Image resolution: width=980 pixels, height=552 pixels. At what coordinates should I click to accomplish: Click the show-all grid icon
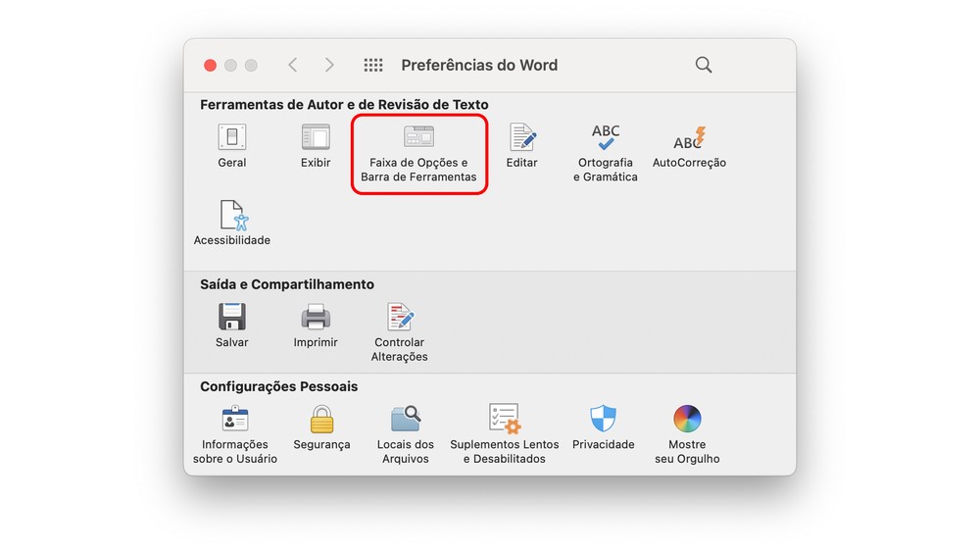coord(373,65)
